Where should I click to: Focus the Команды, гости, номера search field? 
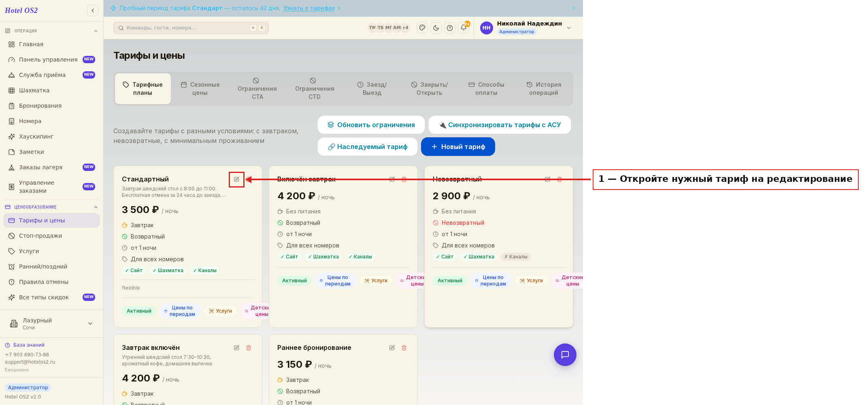(191, 28)
